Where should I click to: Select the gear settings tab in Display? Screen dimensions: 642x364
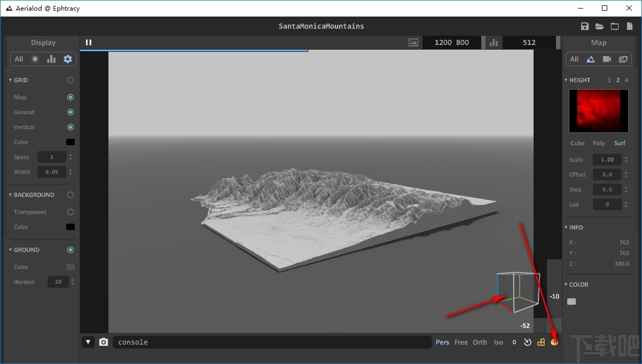tap(68, 59)
